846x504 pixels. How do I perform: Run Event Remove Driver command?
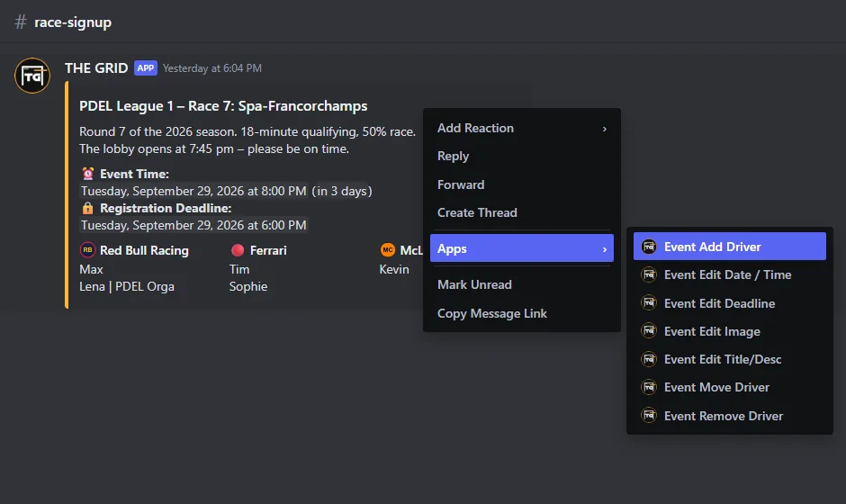pyautogui.click(x=730, y=416)
